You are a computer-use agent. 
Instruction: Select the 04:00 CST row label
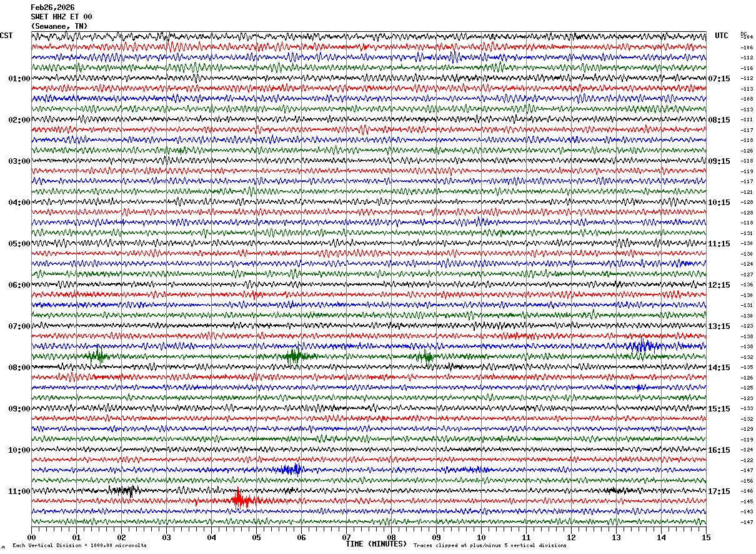19,203
